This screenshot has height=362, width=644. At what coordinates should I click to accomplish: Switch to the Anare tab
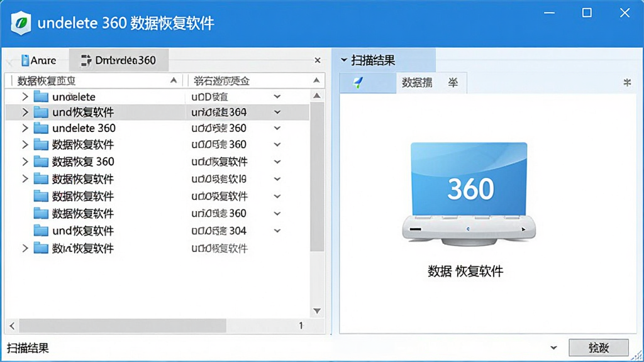click(x=38, y=60)
